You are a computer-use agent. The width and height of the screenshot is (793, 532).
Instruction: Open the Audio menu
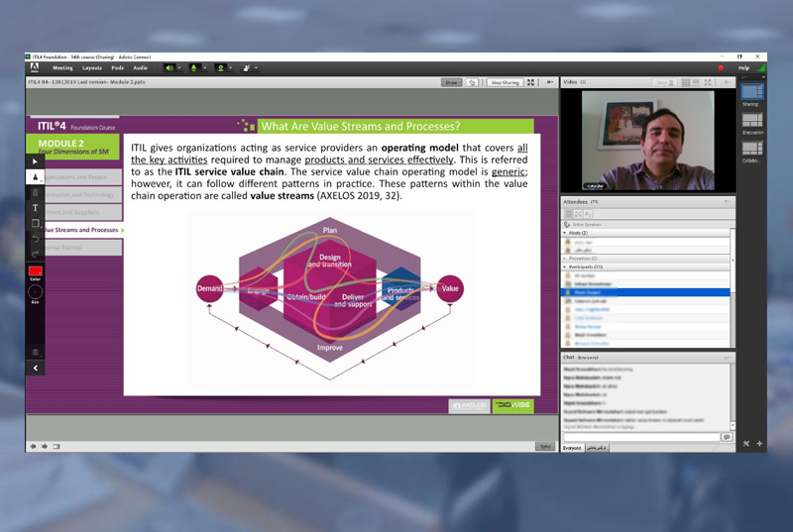(140, 67)
